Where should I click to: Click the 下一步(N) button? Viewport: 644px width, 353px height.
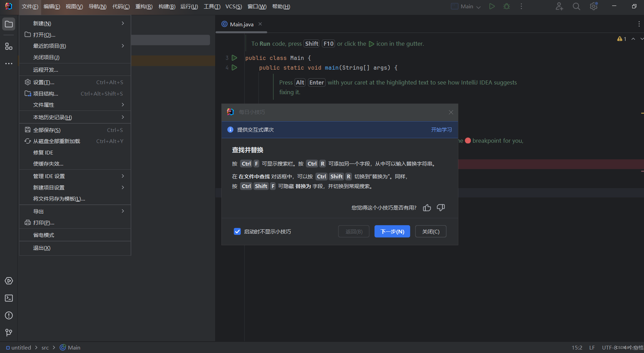[x=392, y=231]
